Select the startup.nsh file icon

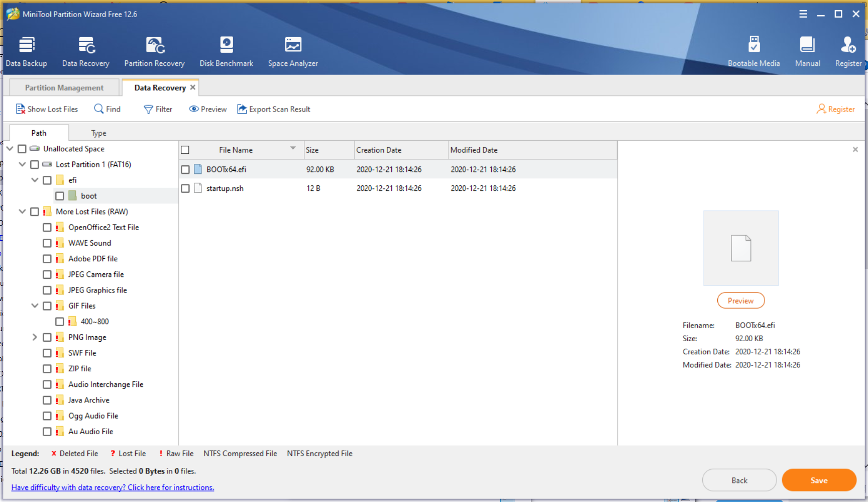(198, 188)
